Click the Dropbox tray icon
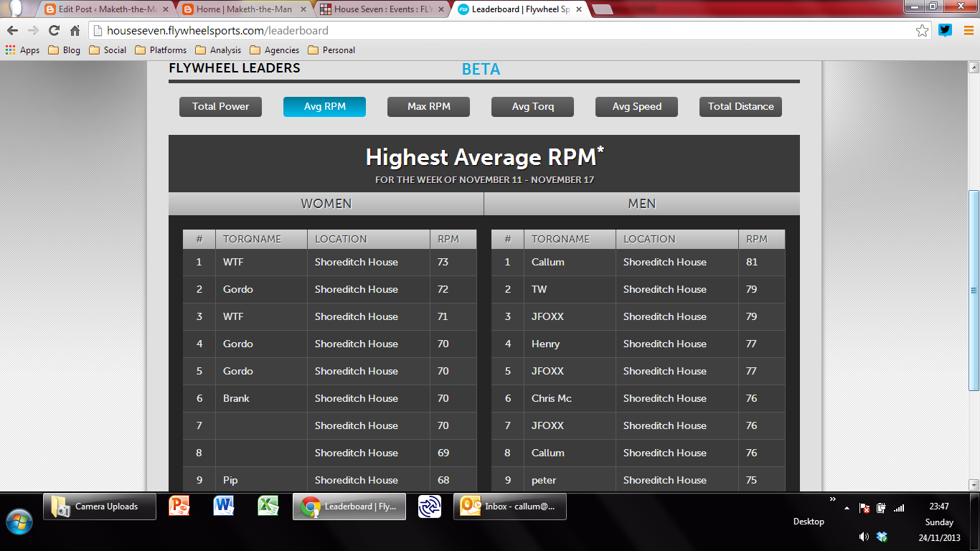Image resolution: width=980 pixels, height=551 pixels. click(882, 537)
